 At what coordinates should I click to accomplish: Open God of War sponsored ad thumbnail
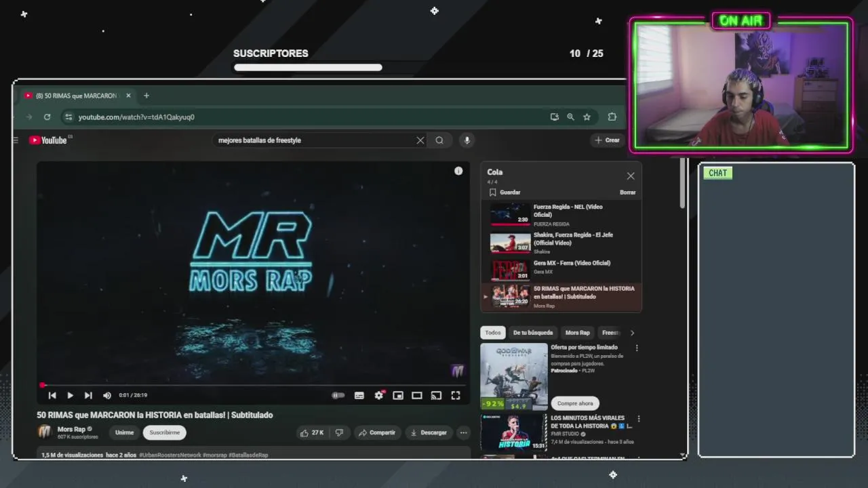coord(514,377)
